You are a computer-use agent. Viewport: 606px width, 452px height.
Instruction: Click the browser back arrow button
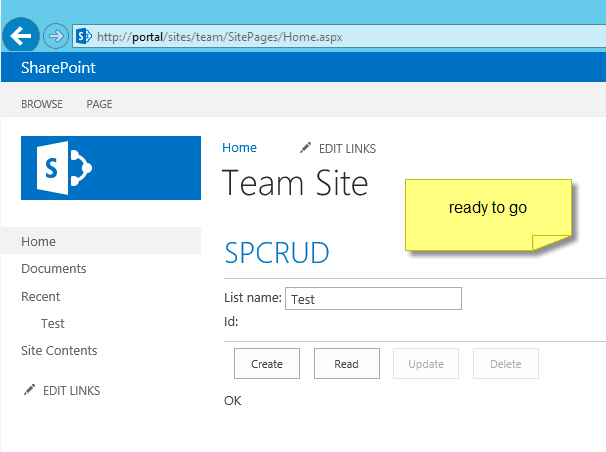21,36
